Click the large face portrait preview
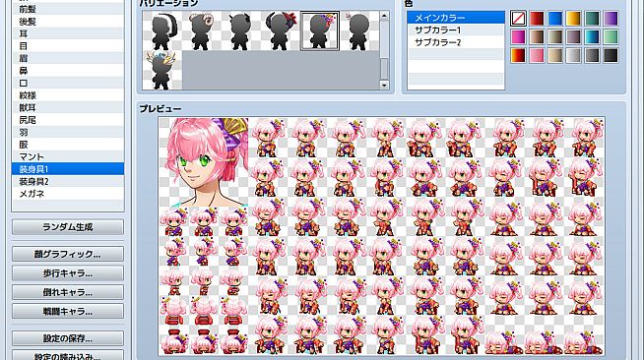The width and height of the screenshot is (644, 360). tap(204, 162)
